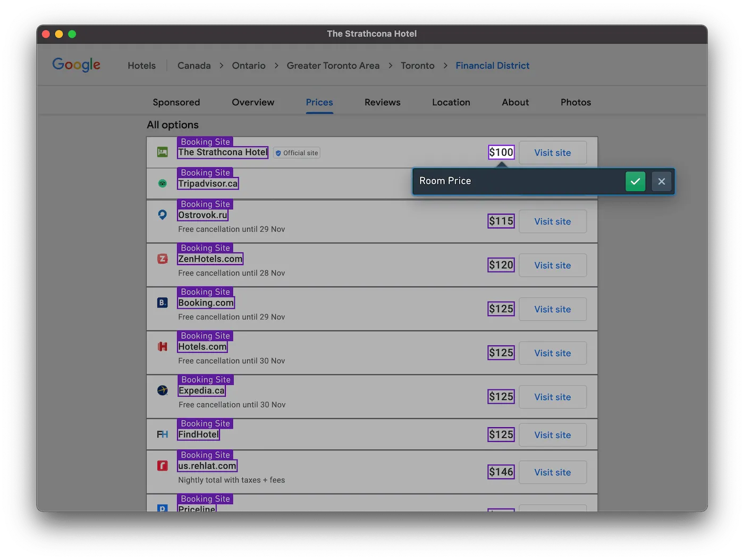The width and height of the screenshot is (744, 560).
Task: Click the FindHotel FH icon
Action: pyautogui.click(x=163, y=435)
